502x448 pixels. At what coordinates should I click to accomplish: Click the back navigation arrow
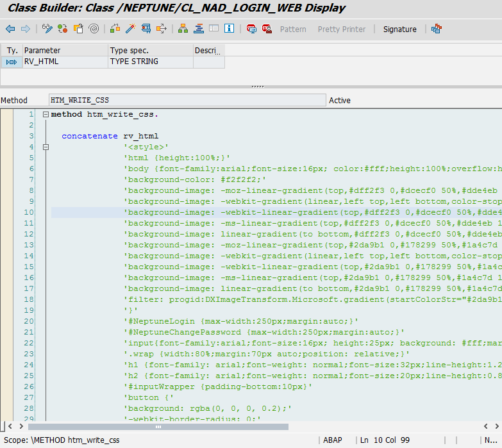click(x=10, y=29)
